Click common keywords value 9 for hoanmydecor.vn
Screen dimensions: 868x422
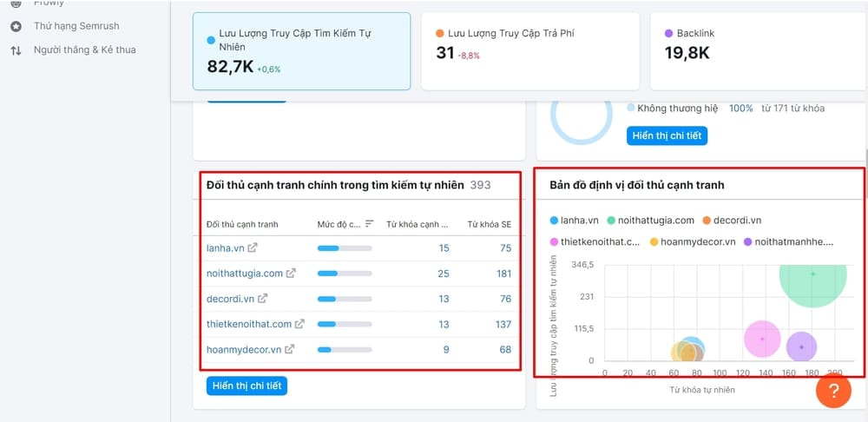[x=446, y=349]
